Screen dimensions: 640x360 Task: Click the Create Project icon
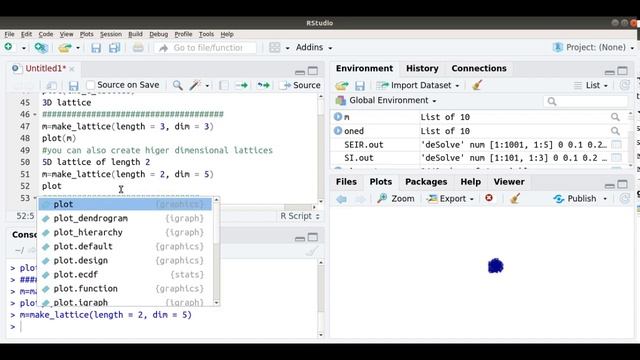(x=41, y=48)
